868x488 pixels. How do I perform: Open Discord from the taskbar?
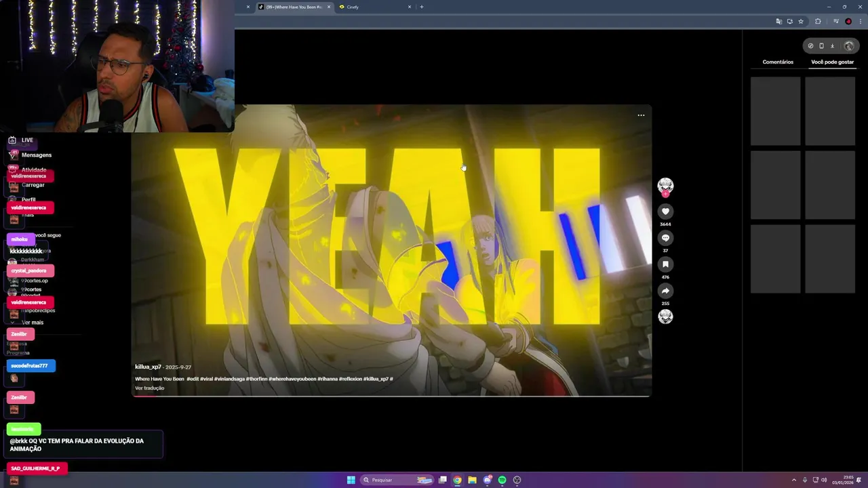(x=487, y=480)
